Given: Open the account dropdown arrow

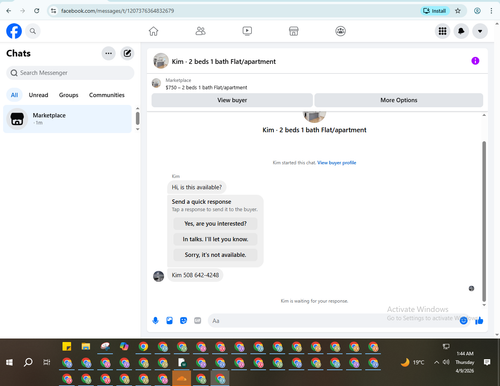Looking at the screenshot, I should tap(480, 31).
